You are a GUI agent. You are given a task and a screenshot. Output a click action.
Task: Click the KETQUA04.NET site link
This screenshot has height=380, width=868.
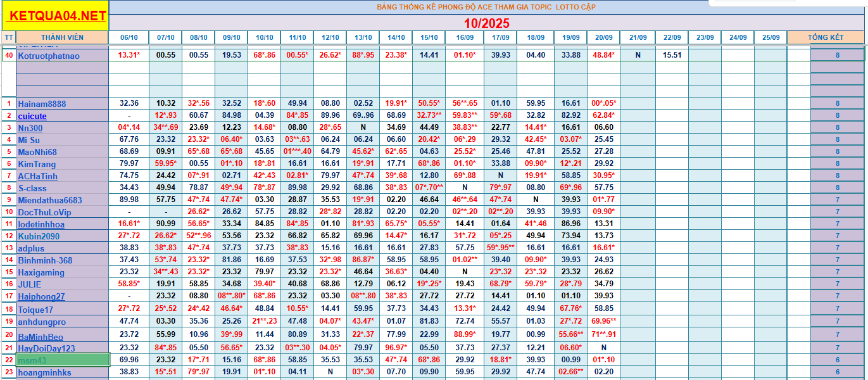click(56, 16)
